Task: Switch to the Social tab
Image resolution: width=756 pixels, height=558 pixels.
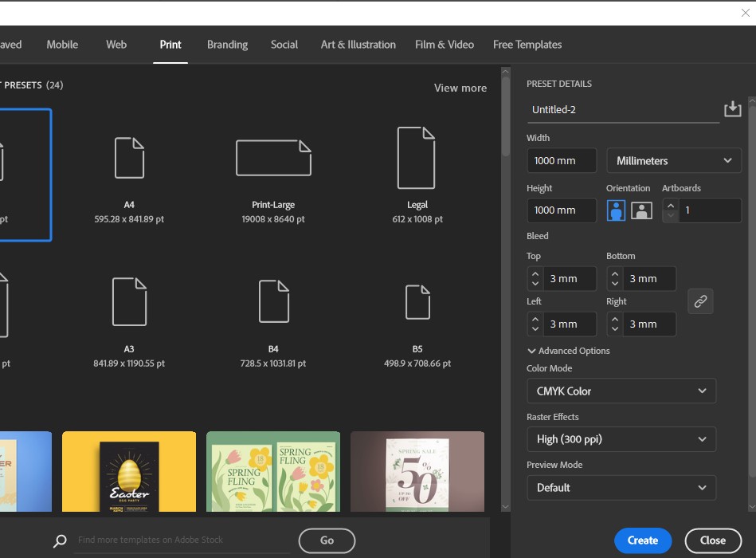Action: pos(284,45)
